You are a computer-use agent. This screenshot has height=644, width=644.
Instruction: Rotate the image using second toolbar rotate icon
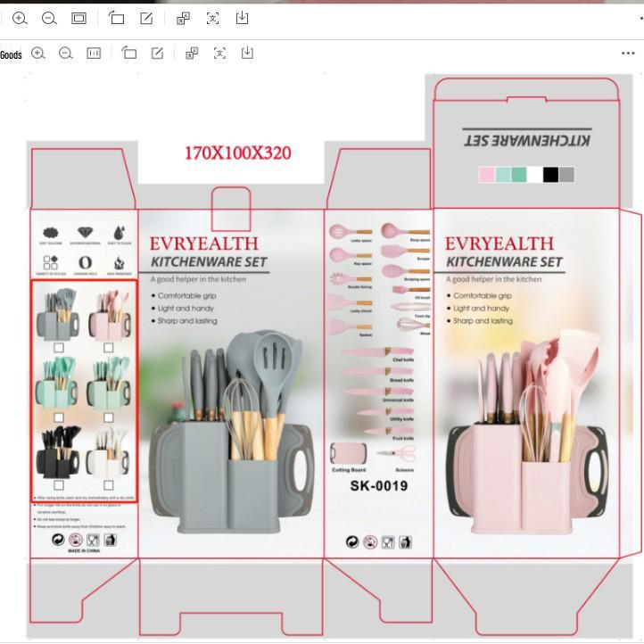(129, 54)
